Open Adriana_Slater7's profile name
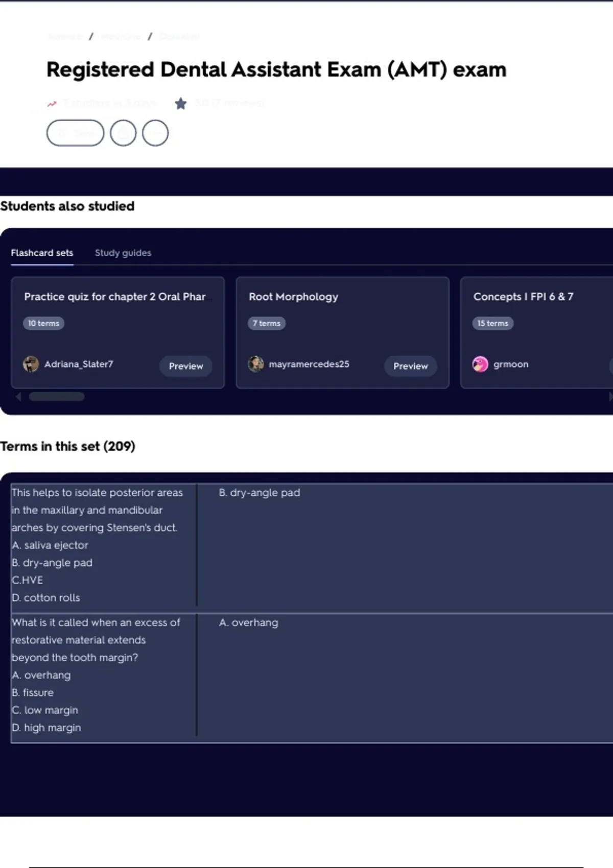Viewport: 613px width, 868px height. point(79,364)
